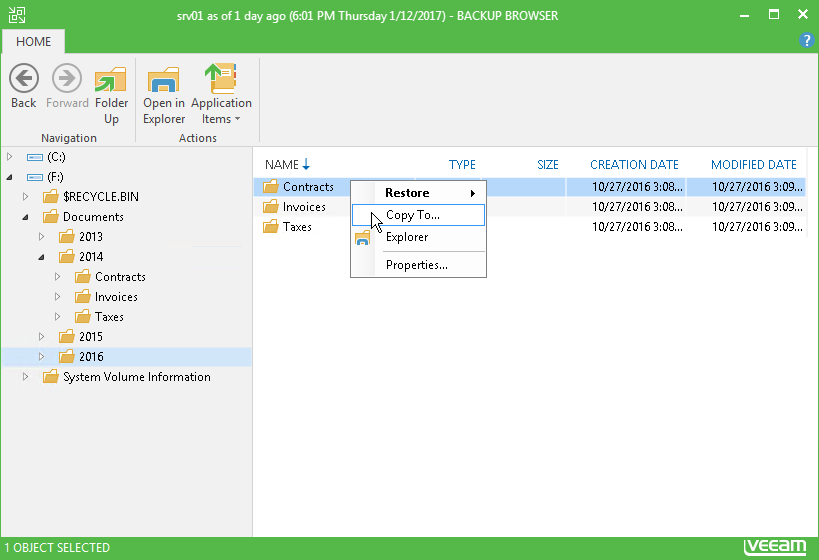Click the folder icon next to Invoices in list
Screen dimensions: 819x560
[x=271, y=207]
